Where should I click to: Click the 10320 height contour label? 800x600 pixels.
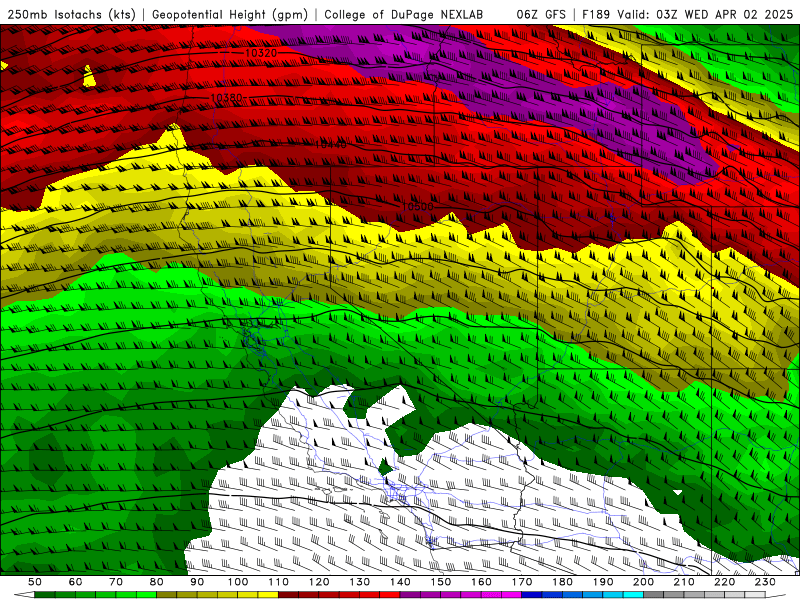(261, 53)
